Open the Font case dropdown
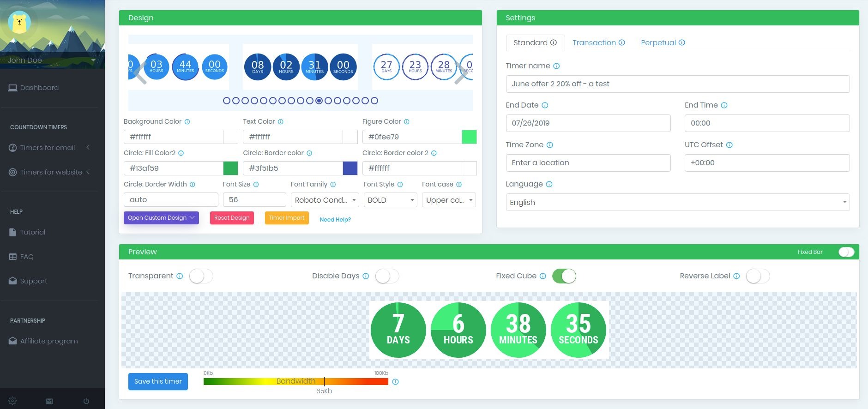The width and height of the screenshot is (868, 409). 449,200
